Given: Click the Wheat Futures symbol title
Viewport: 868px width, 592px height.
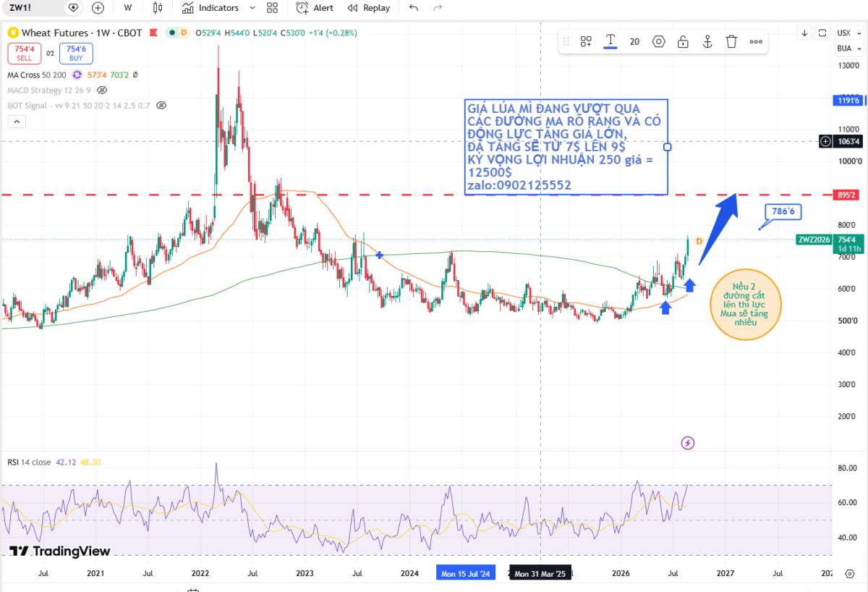Looking at the screenshot, I should coord(82,33).
